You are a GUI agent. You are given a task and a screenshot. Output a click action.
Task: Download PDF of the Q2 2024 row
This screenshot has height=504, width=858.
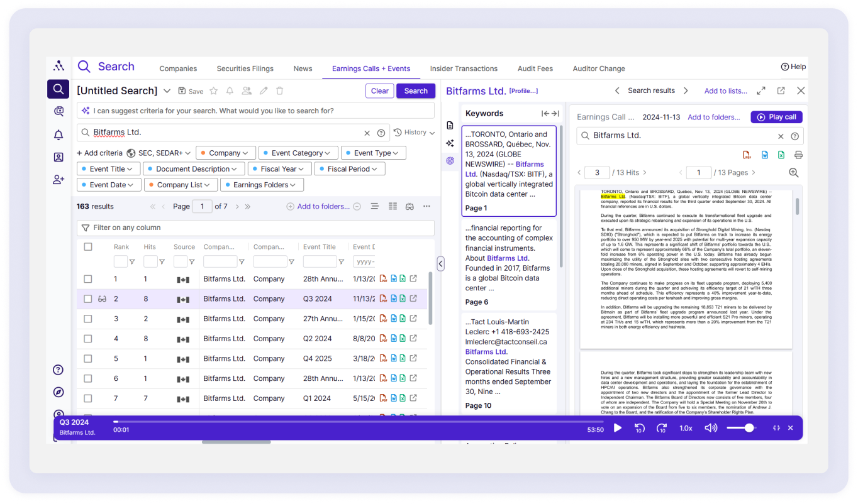pos(383,339)
